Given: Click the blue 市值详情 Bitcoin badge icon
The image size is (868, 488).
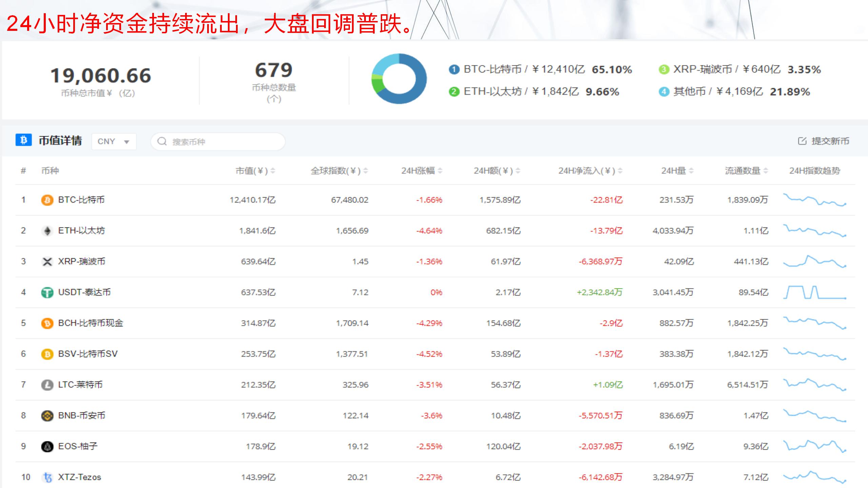Looking at the screenshot, I should coord(23,140).
